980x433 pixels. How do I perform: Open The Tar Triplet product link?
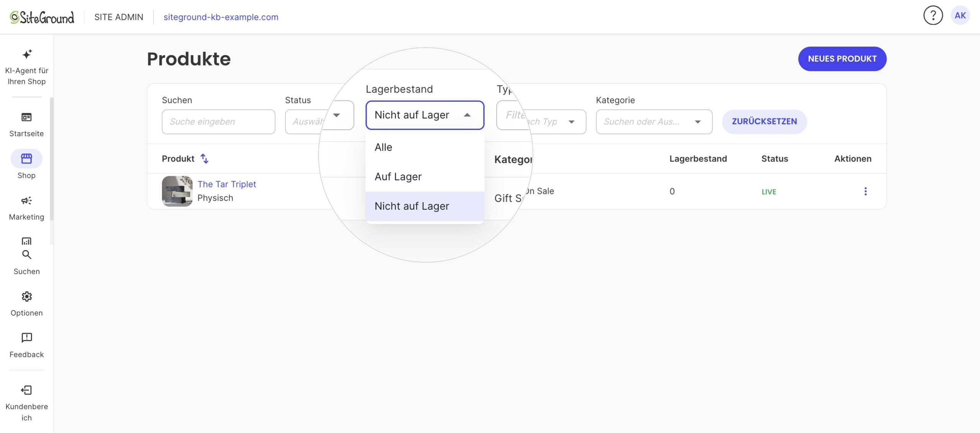coord(227,184)
